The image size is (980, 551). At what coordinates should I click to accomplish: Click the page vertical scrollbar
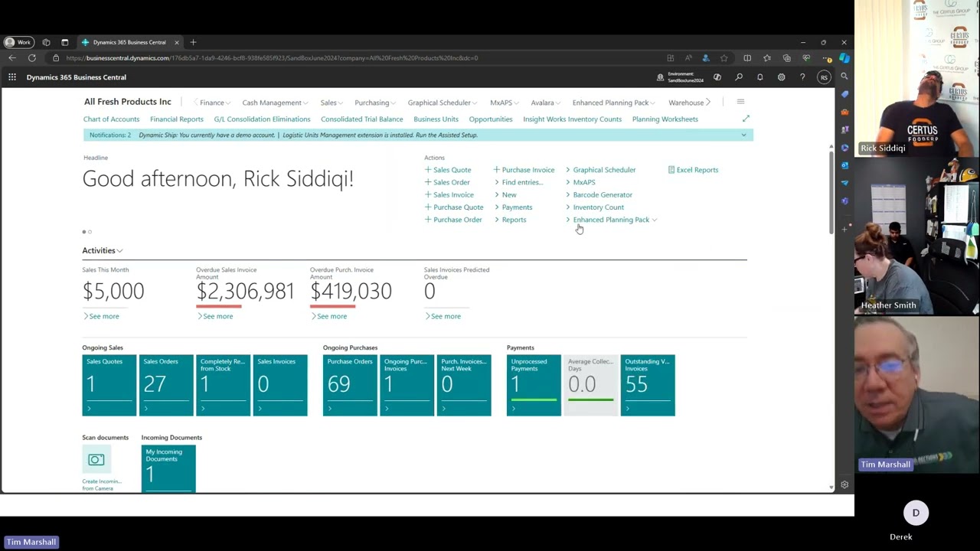pos(831,191)
